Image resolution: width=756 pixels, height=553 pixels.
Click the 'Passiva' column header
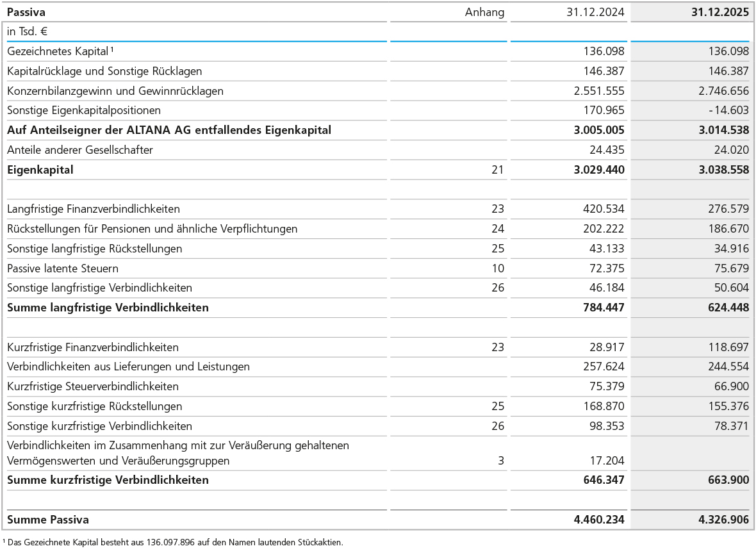tap(26, 12)
